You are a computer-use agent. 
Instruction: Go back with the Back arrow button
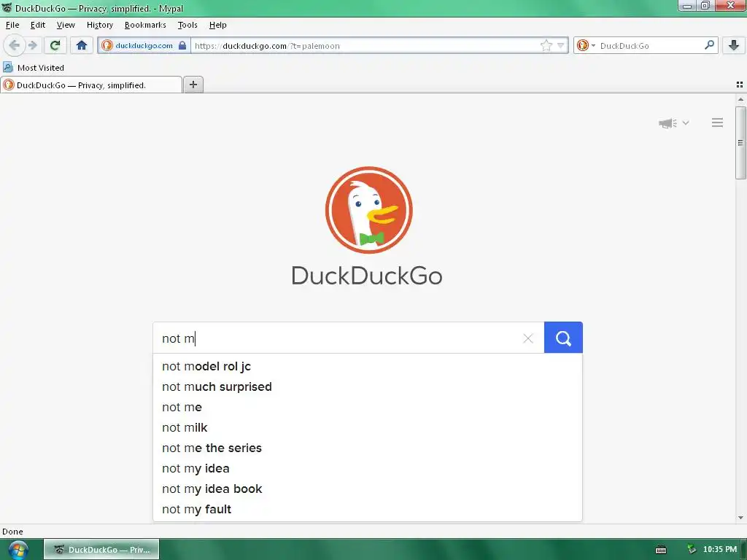15,45
